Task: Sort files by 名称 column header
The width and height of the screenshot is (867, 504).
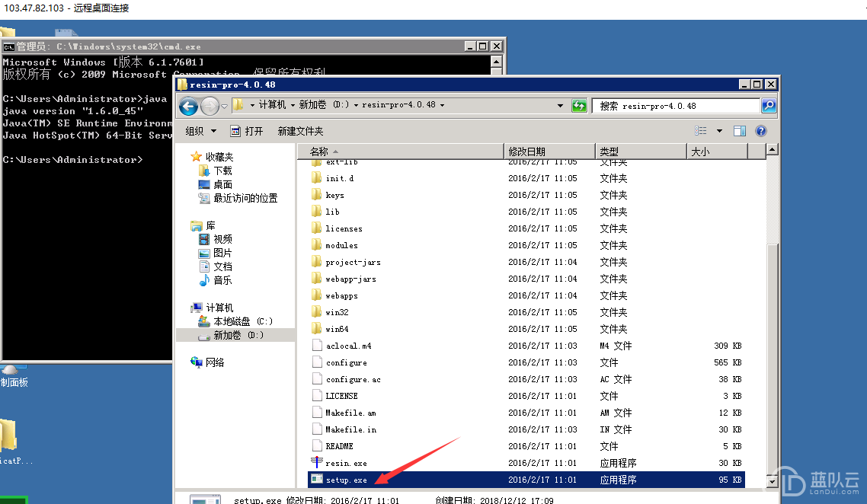Action: tap(401, 152)
